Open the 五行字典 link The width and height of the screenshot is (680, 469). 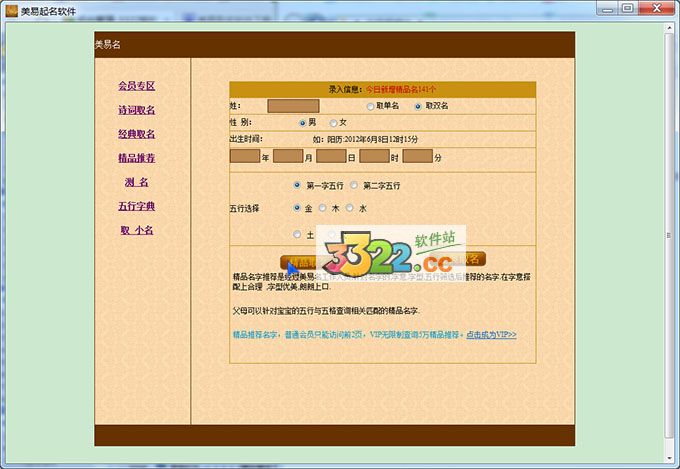(137, 206)
